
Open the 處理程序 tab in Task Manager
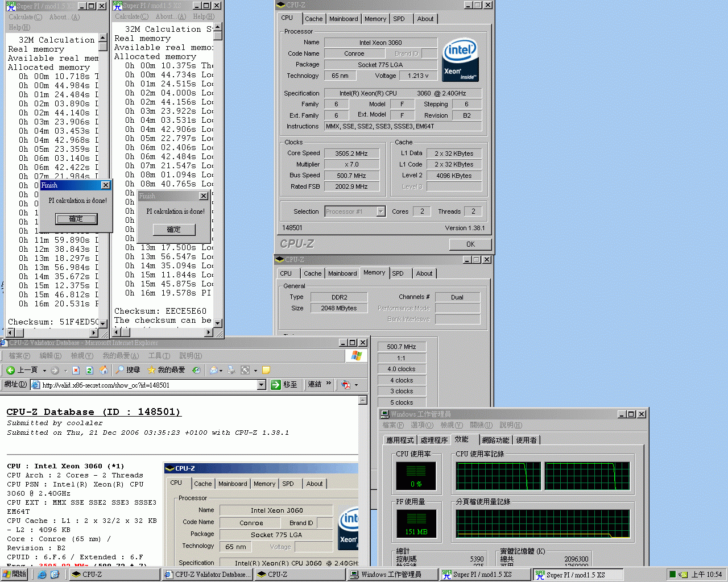434,440
